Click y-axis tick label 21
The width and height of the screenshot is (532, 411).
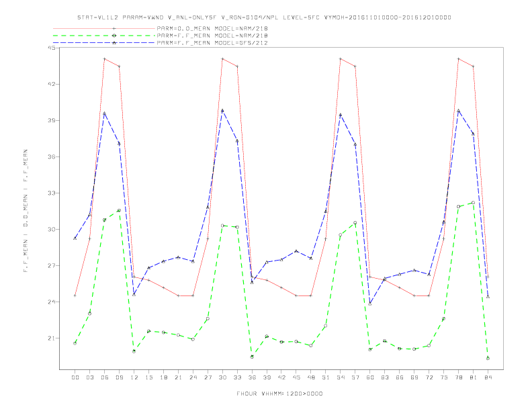pyautogui.click(x=51, y=338)
